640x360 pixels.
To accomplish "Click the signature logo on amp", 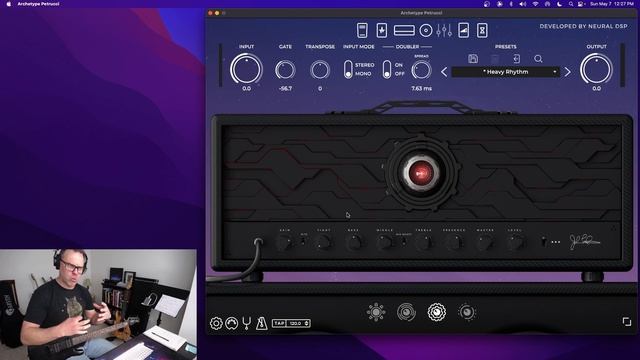I will coord(584,241).
